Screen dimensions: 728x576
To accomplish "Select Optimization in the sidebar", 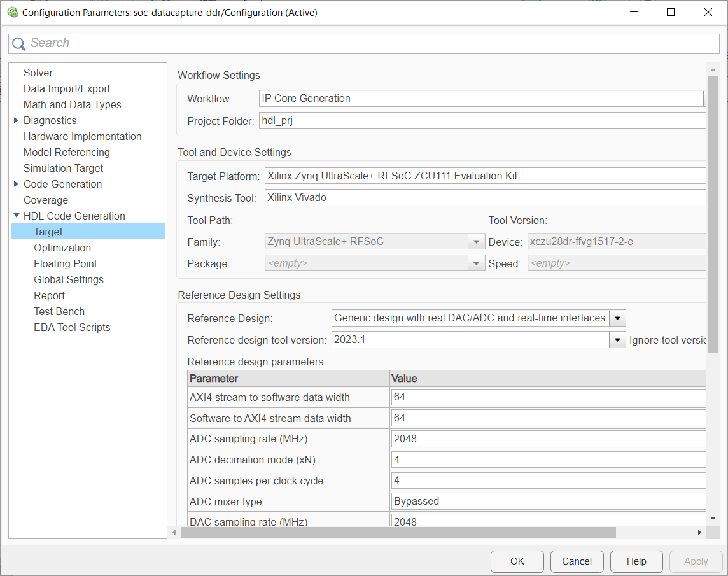I will click(x=62, y=248).
